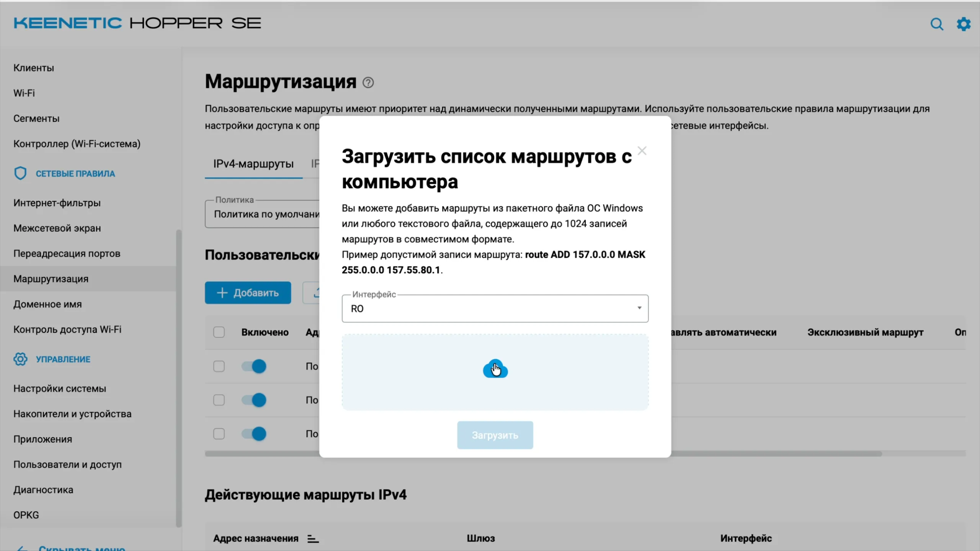980x551 pixels.
Task: Click the gear icon beside Управление
Action: tap(20, 359)
